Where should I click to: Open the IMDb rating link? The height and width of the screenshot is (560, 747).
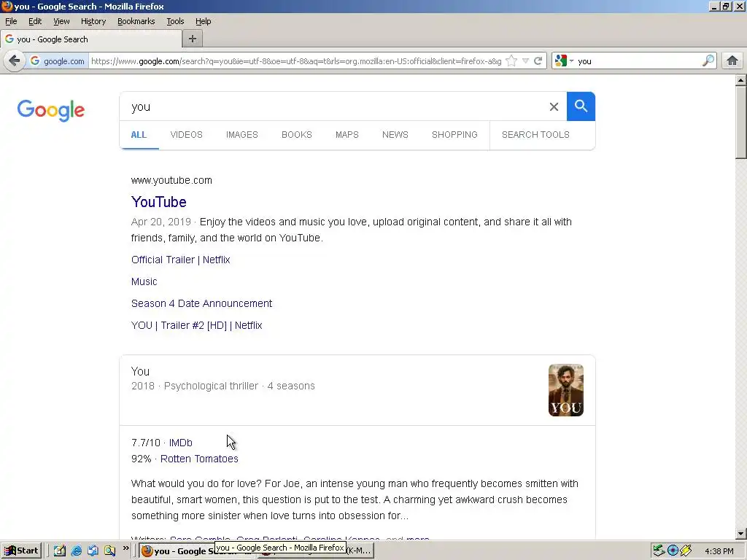181,443
